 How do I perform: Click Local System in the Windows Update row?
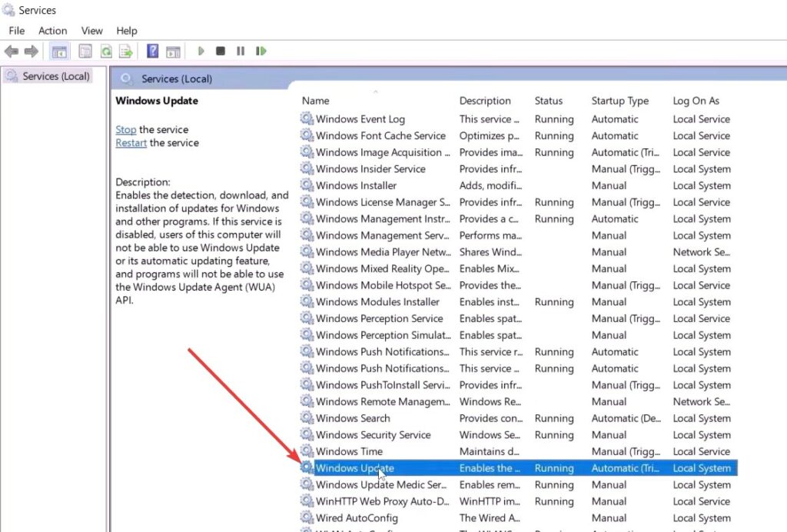702,468
